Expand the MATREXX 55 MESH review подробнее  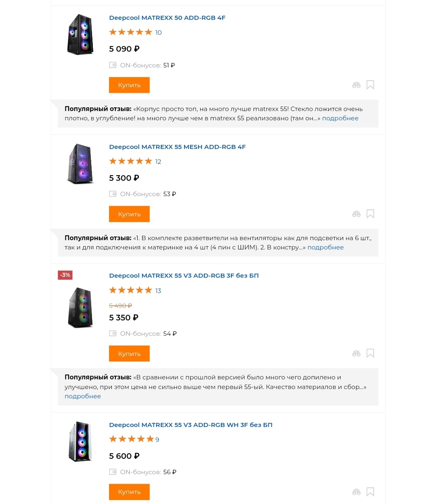click(x=325, y=247)
